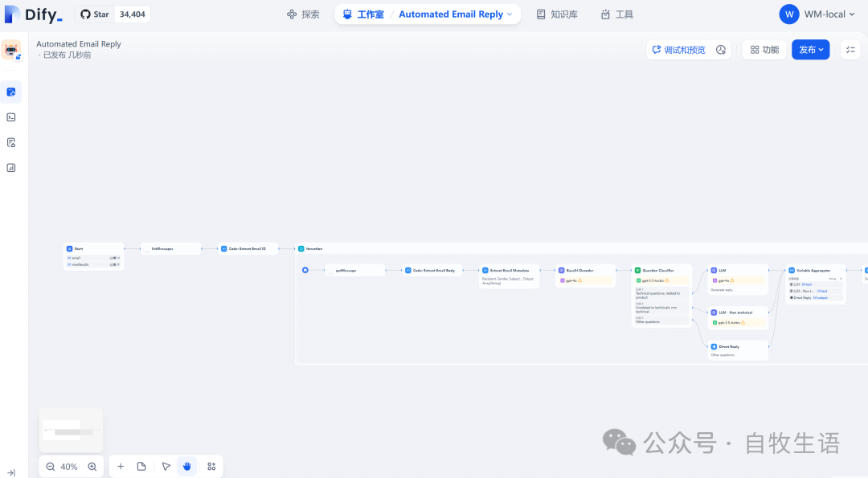Click the Technical questions classification entry
Image resolution: width=868 pixels, height=478 pixels.
click(662, 293)
